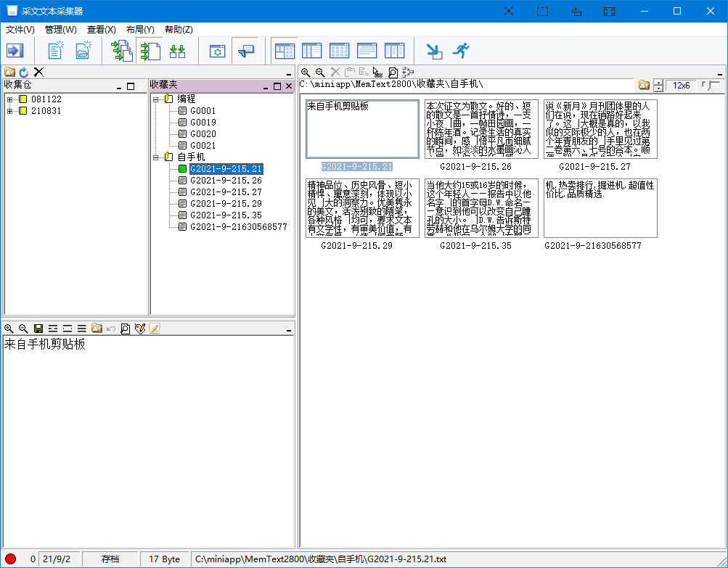Select G2021-9-215.29 in the tree
The image size is (728, 568).
226,204
